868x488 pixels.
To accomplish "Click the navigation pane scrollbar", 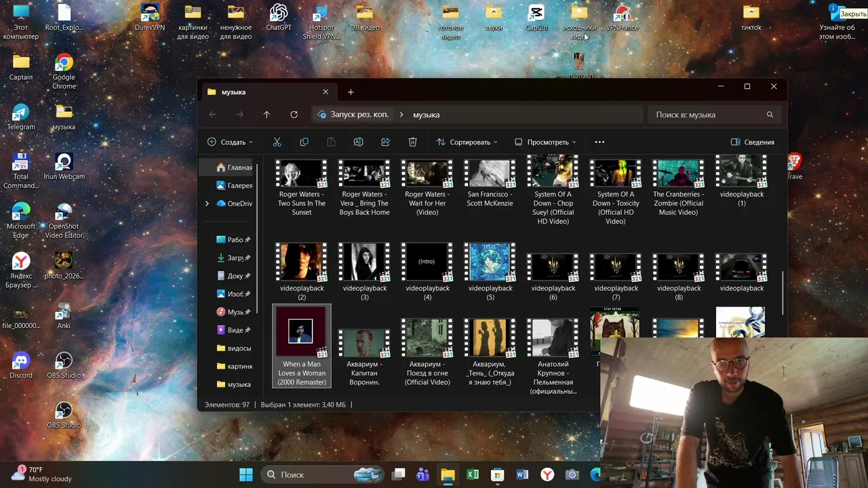I will pos(256,237).
